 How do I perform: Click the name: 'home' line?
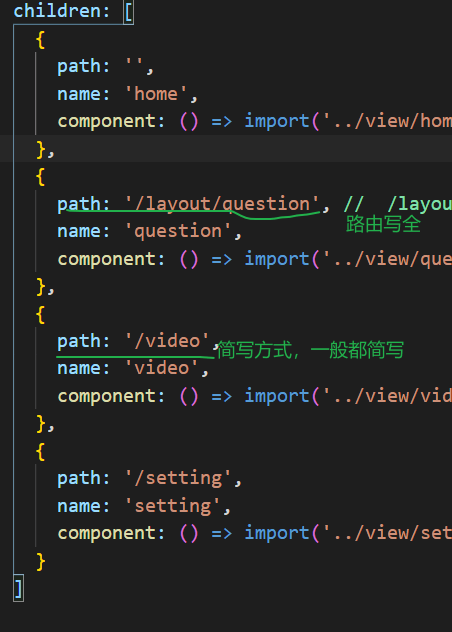coord(127,94)
